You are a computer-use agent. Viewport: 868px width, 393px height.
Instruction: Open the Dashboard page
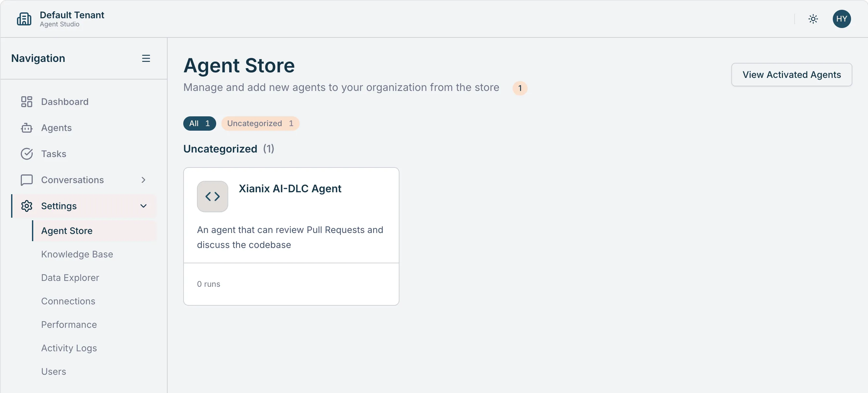tap(84, 102)
